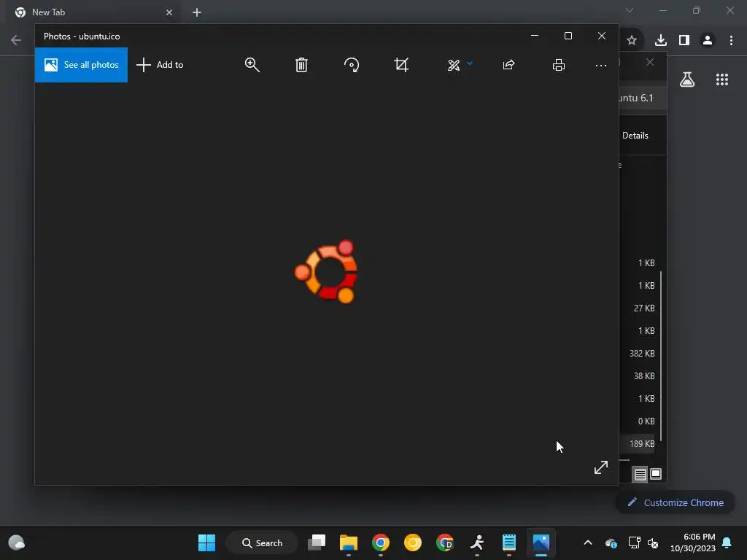Open Task View on taskbar
This screenshot has width=747, height=560.
pyautogui.click(x=317, y=542)
